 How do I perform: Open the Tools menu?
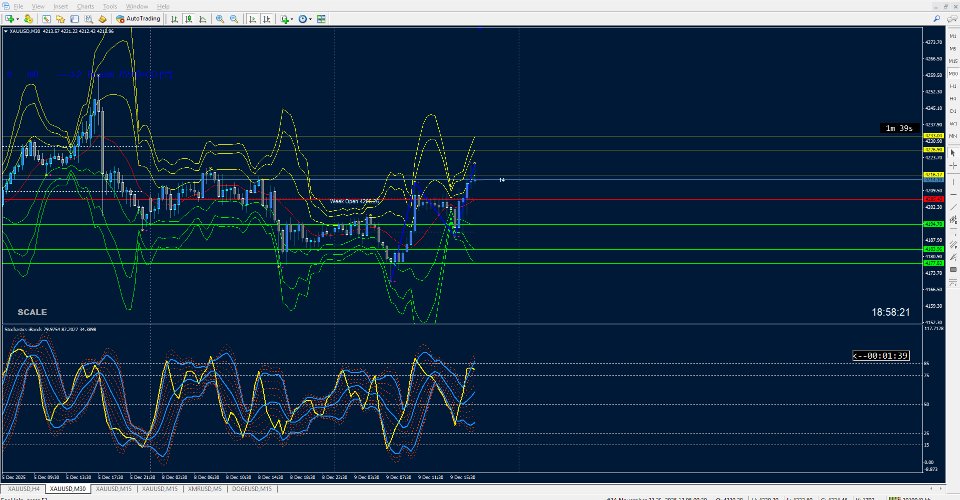click(x=110, y=6)
